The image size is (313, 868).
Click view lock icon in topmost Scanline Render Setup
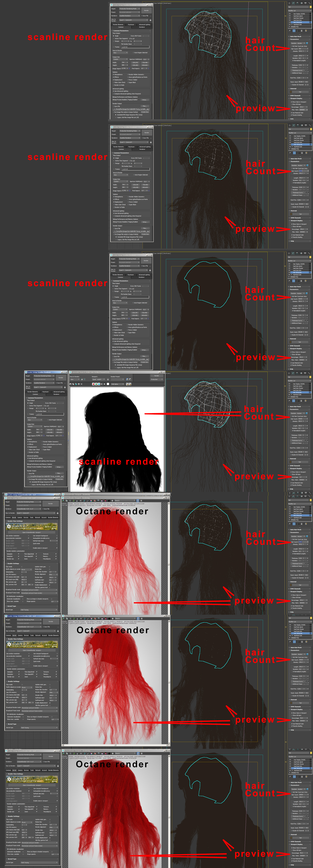click(x=150, y=20)
